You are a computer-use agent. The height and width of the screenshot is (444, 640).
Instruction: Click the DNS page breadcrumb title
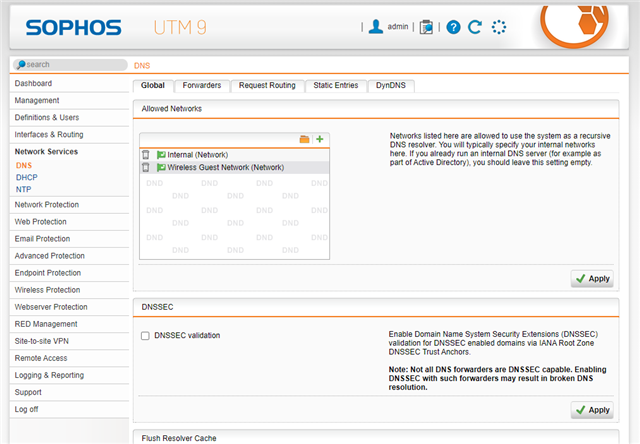(x=142, y=66)
